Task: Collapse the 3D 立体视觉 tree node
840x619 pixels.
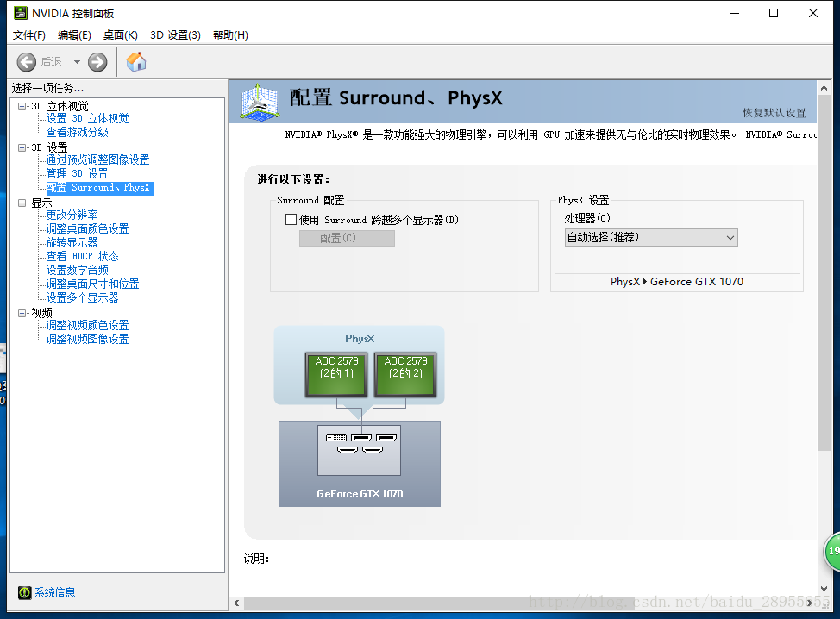Action: [22, 106]
